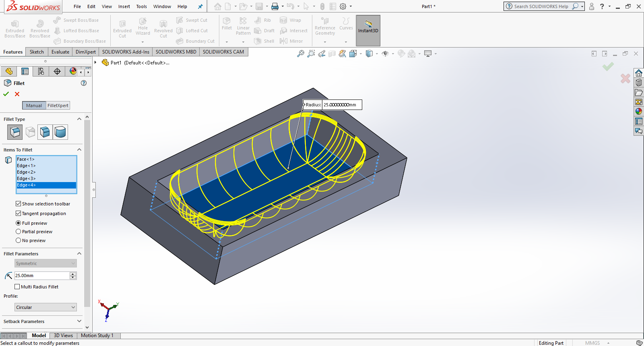Open the MMGS unit system status
This screenshot has height=346, width=644.
592,343
